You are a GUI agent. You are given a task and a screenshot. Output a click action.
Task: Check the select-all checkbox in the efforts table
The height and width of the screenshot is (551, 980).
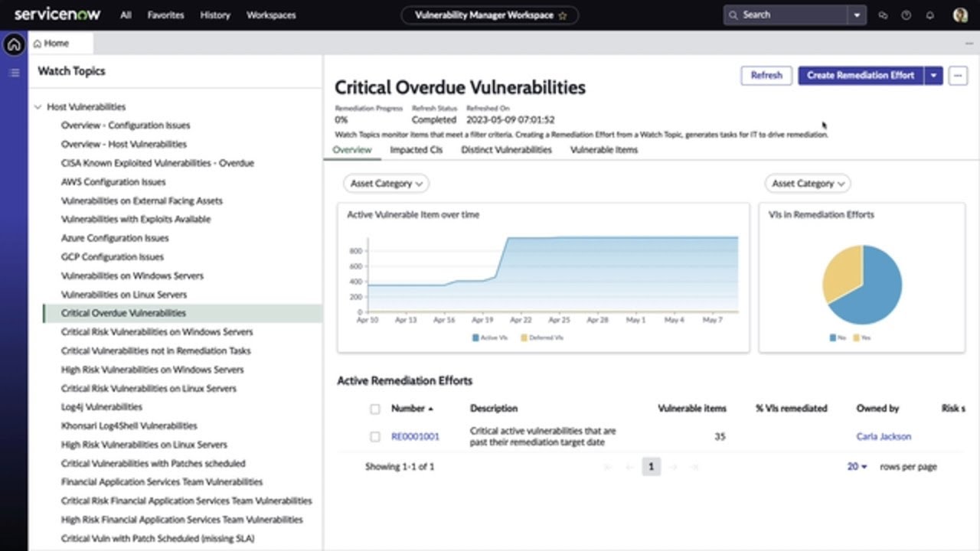point(375,409)
